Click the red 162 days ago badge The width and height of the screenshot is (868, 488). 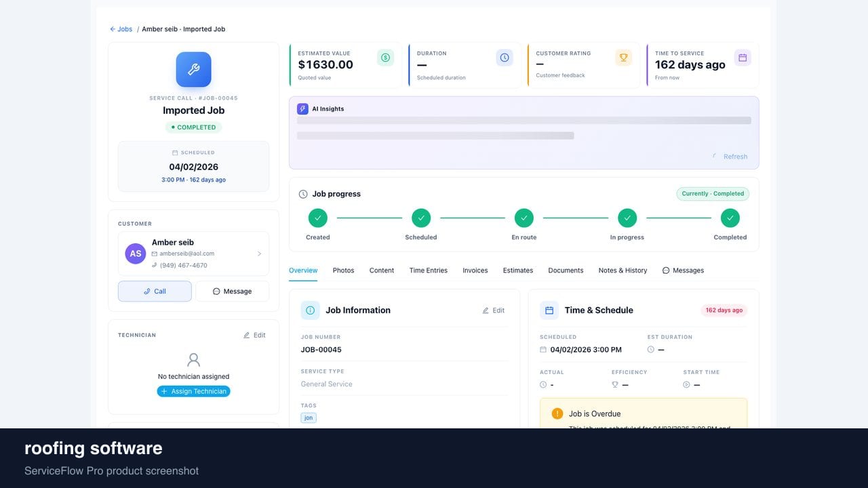(724, 310)
